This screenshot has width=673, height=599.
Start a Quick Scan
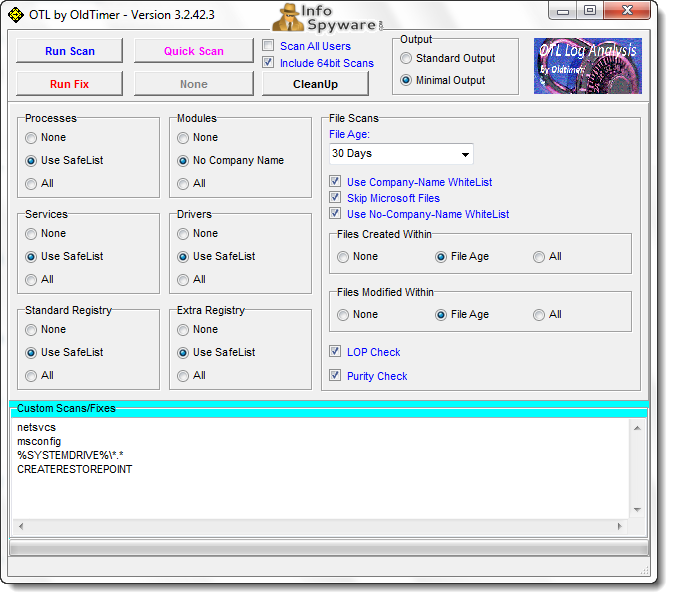point(196,51)
